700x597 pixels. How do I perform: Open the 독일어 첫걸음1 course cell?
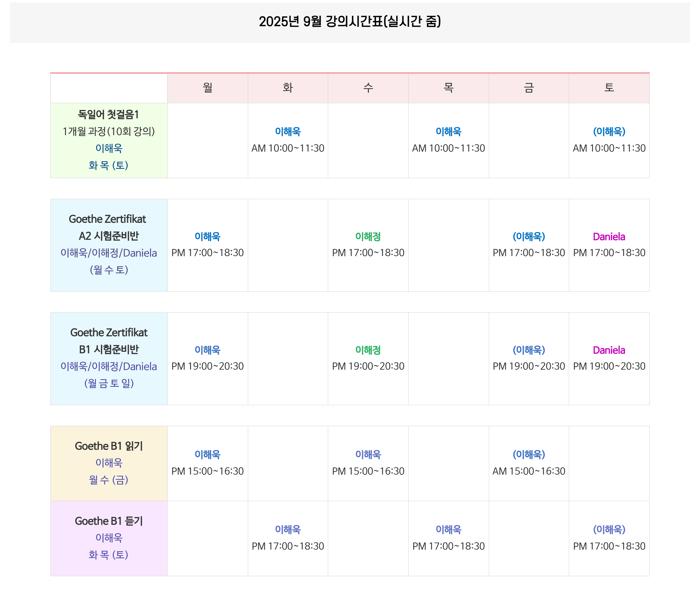(x=109, y=140)
